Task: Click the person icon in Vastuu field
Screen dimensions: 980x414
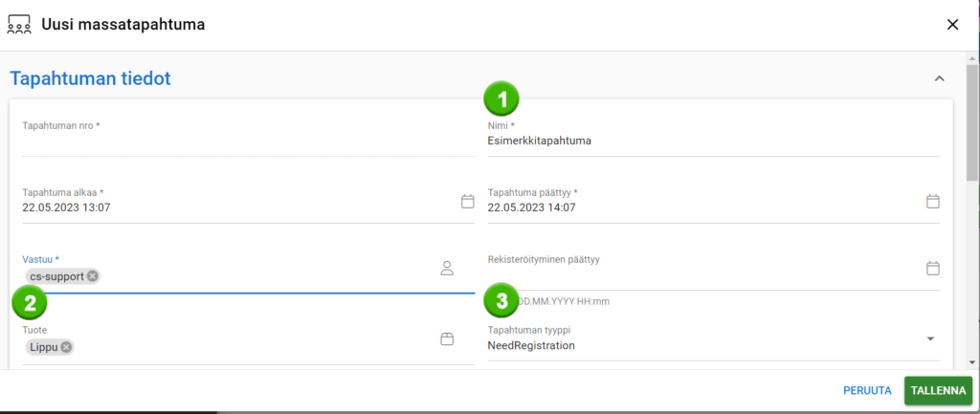Action: [x=446, y=268]
